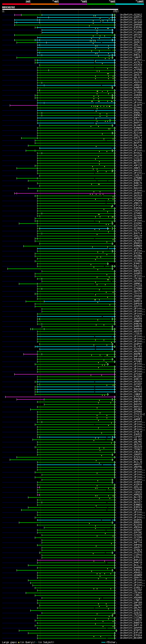Select label UniRef100_B1JXE0
The height and width of the screenshot is (644, 146).
pos(131,347)
